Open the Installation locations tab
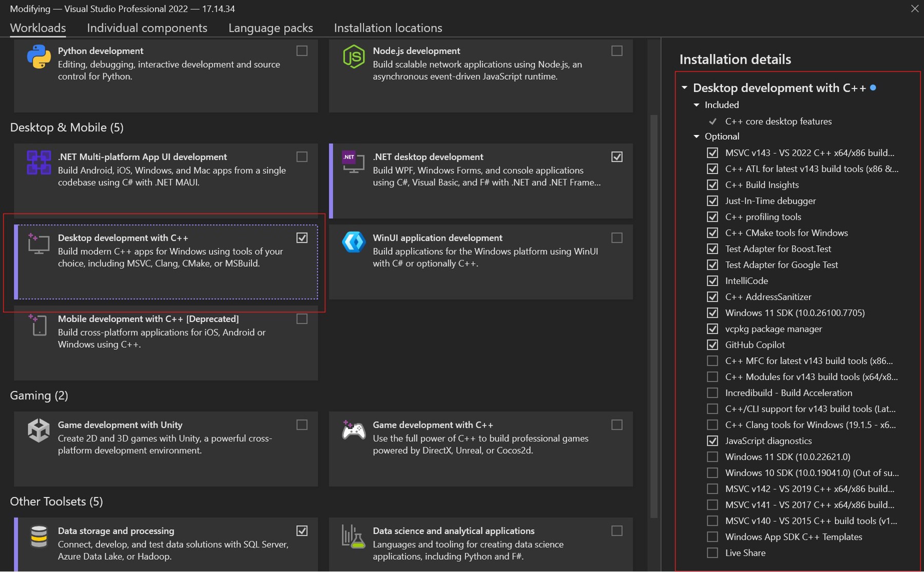Viewport: 924px width, 572px height. [x=388, y=28]
